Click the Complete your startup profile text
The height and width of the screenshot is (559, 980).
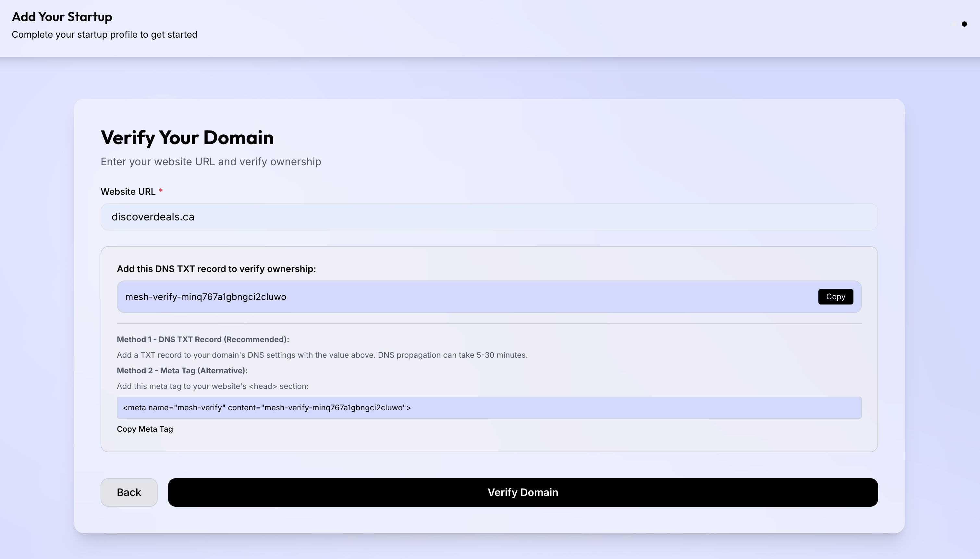click(104, 34)
